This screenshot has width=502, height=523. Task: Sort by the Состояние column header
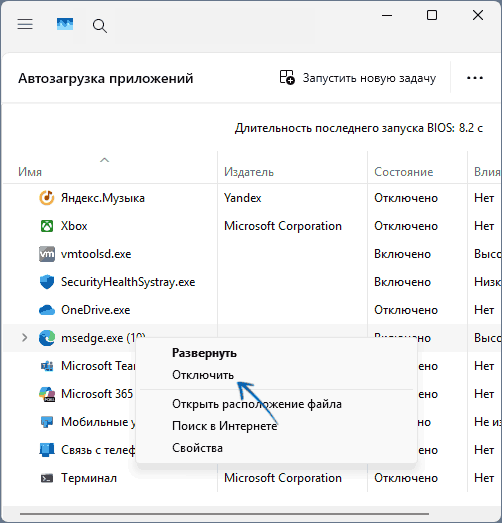(x=404, y=172)
